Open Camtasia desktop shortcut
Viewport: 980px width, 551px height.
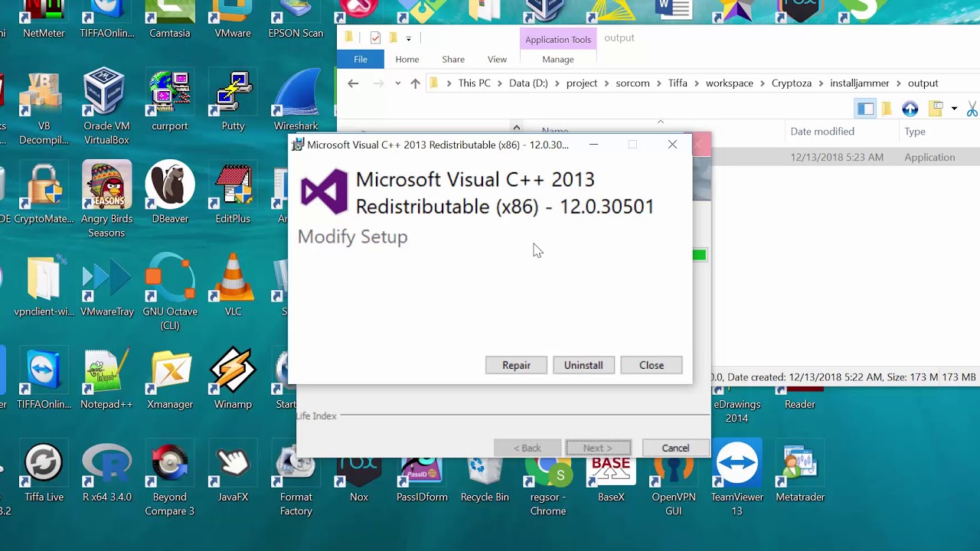[169, 20]
